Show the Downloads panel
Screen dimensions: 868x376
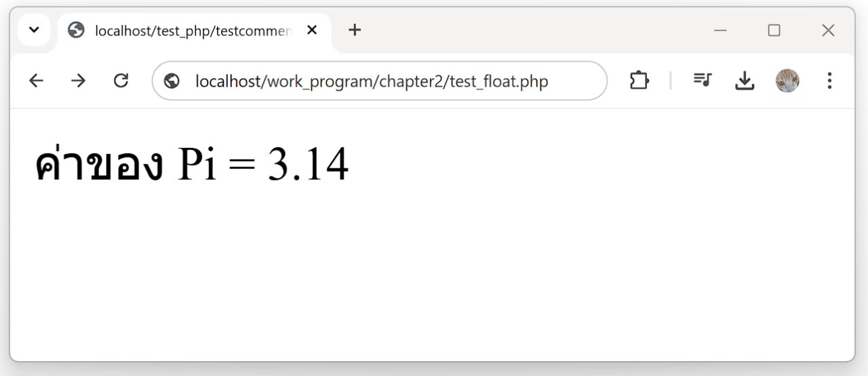pyautogui.click(x=745, y=81)
